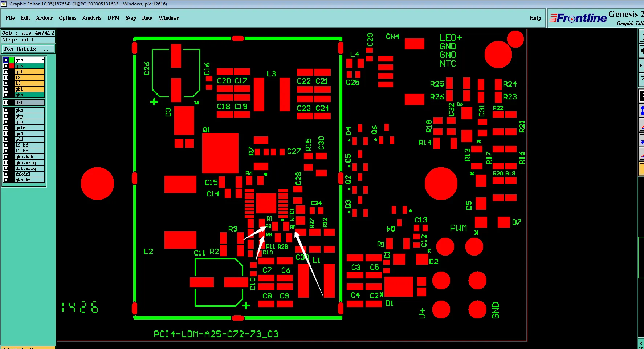Select the gko.orig layer name
644x349 pixels.
[x=25, y=163]
